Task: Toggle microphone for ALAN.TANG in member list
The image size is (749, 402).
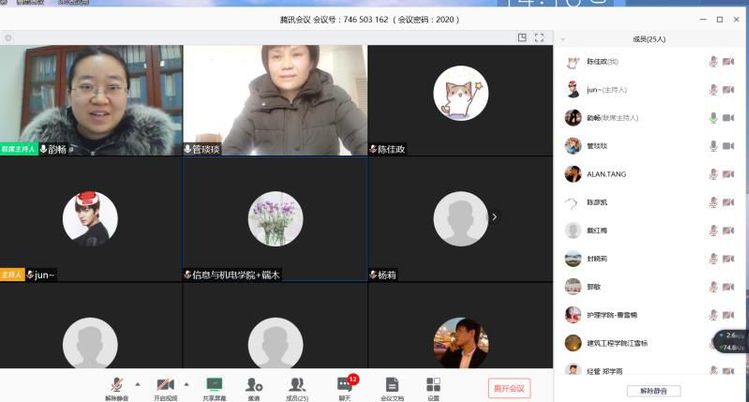Action: (714, 174)
